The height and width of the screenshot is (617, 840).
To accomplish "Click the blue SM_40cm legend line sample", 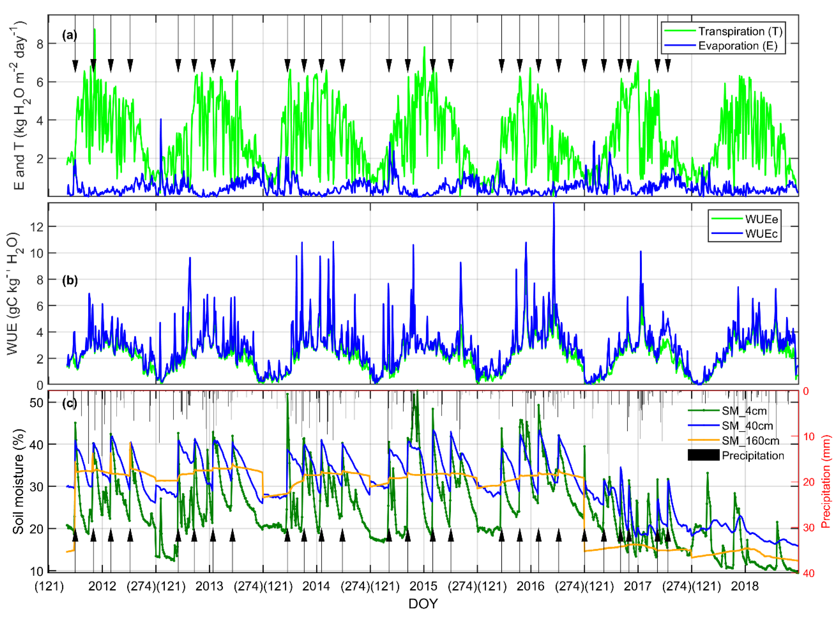I will 703,426.
